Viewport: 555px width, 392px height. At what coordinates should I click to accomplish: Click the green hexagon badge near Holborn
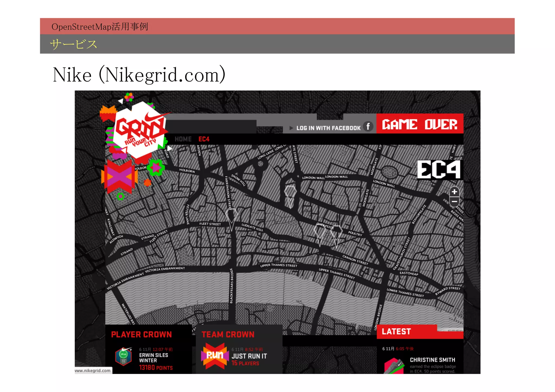pos(155,168)
